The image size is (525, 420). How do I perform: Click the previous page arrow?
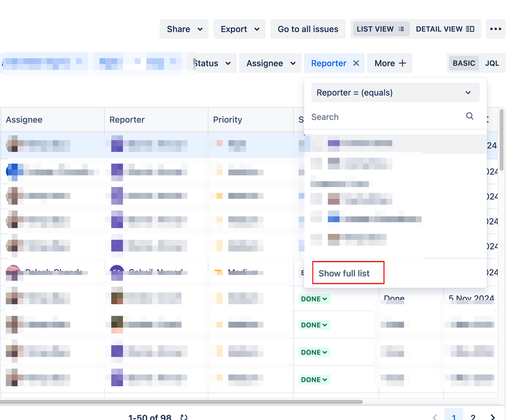point(435,417)
